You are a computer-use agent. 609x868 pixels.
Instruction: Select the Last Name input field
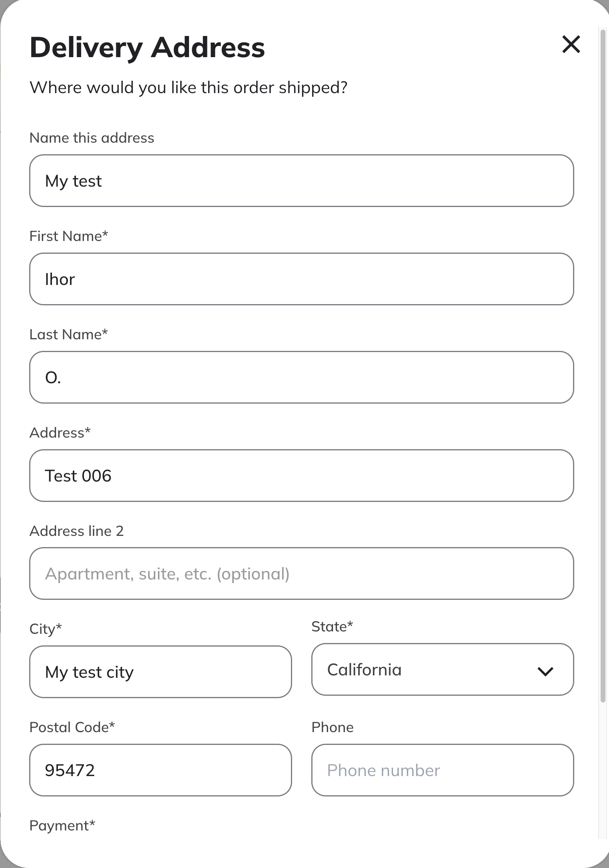pos(302,377)
